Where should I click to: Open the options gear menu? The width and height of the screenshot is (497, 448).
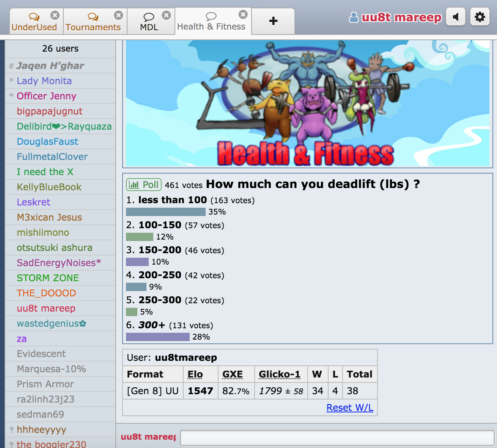click(480, 17)
